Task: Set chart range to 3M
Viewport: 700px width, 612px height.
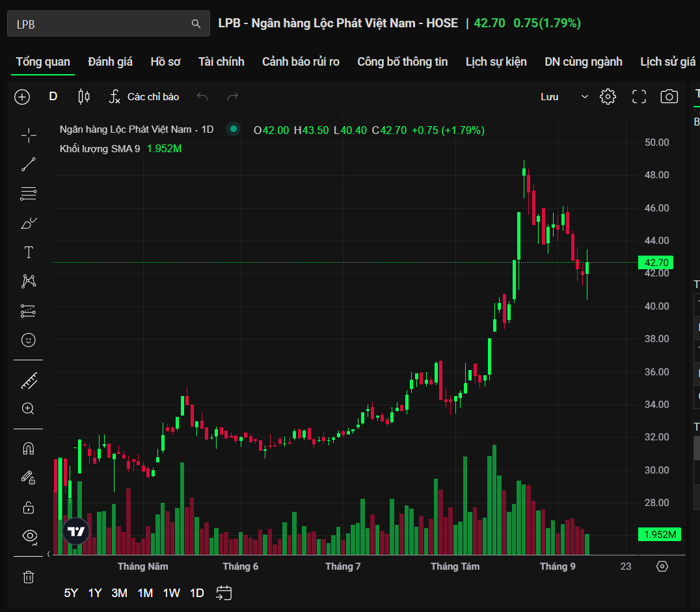Action: tap(119, 592)
